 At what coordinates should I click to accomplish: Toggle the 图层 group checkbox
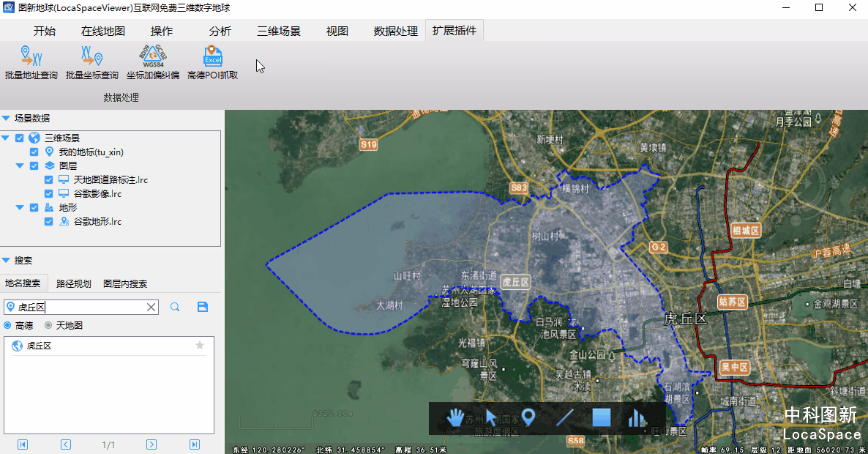pos(34,165)
